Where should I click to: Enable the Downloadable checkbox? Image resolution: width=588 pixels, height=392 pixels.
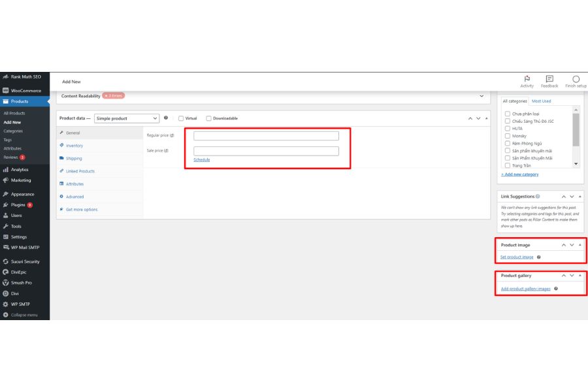pos(209,118)
